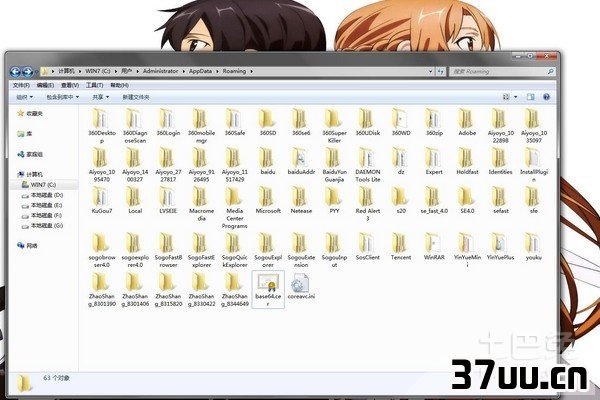Open the DAEMON Tools Lite folder
Viewport: 600px width, 400px height.
[x=368, y=165]
